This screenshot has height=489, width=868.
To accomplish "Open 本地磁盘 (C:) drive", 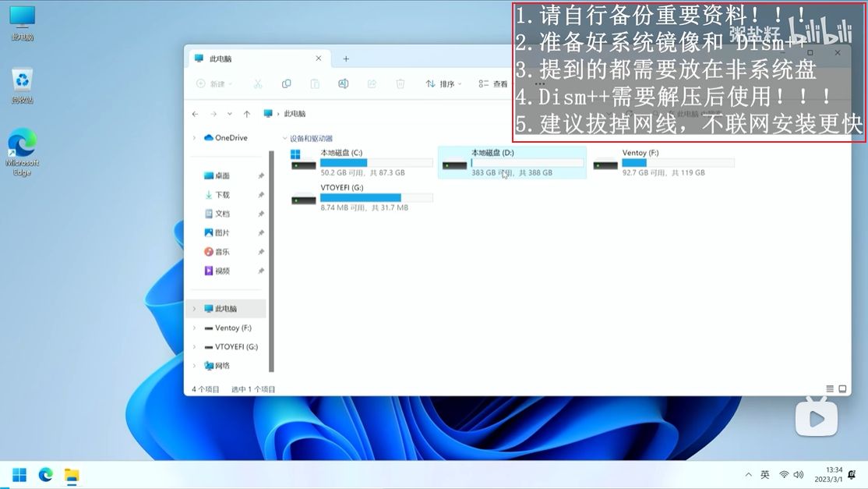I will click(361, 162).
